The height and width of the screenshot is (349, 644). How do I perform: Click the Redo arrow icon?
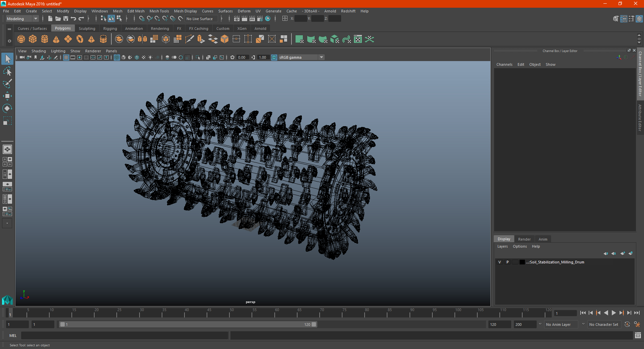click(81, 19)
